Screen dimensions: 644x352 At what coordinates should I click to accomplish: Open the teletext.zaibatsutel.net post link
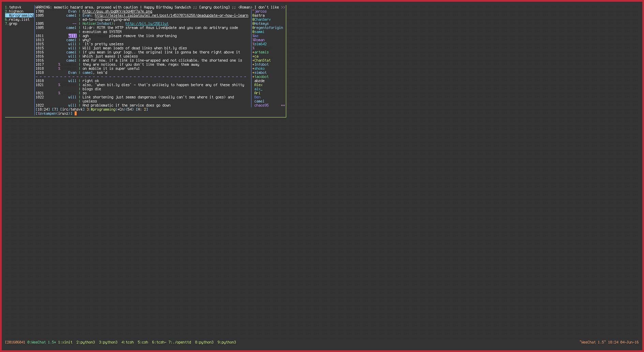coord(171,15)
